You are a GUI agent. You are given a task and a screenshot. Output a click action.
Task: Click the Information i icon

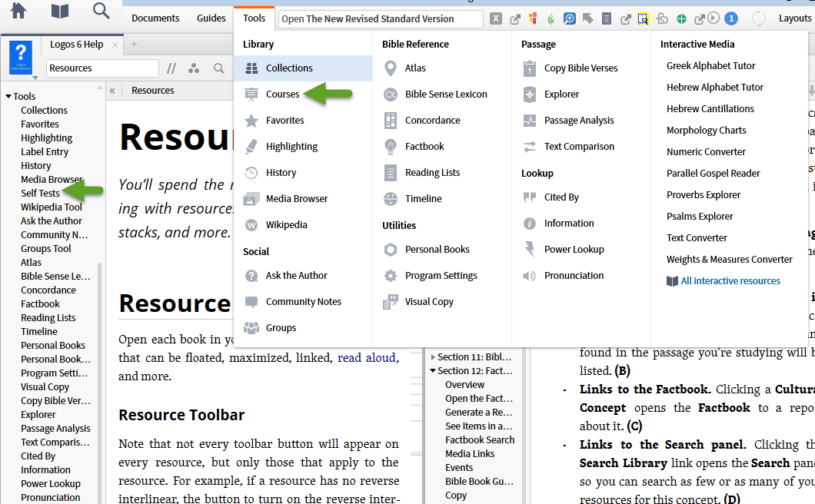click(x=530, y=224)
